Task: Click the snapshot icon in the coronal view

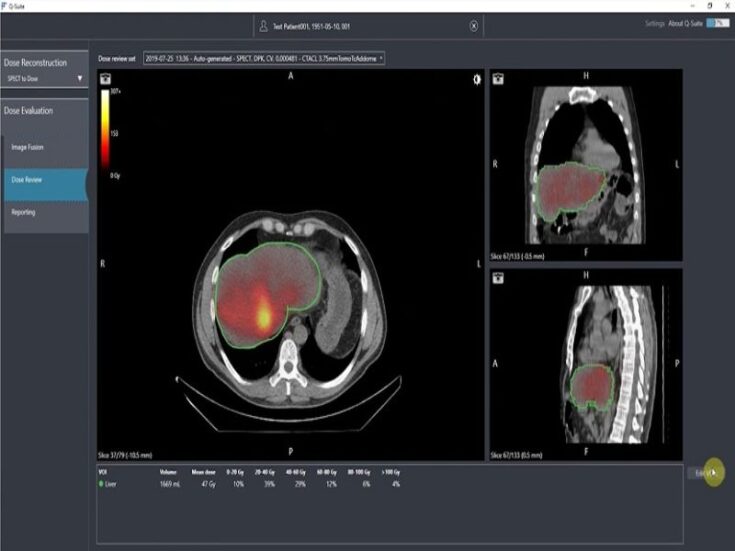Action: 497,78
